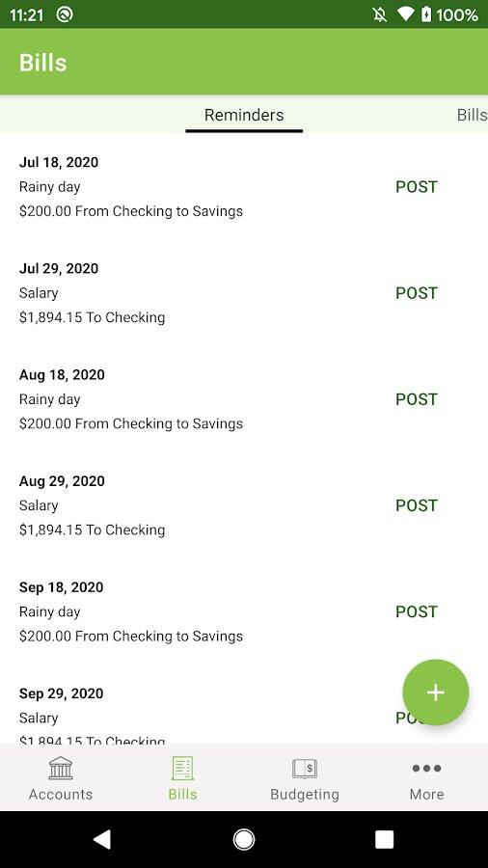This screenshot has width=488, height=868.
Task: Post the Sep 18 Rainy day transfer
Action: coord(417,612)
